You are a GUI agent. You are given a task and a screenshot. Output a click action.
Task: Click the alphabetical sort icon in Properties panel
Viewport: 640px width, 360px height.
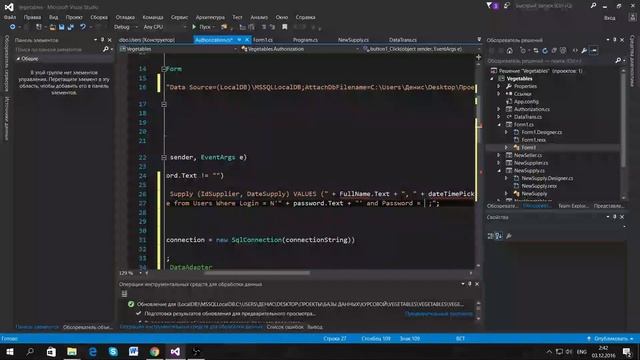499,236
